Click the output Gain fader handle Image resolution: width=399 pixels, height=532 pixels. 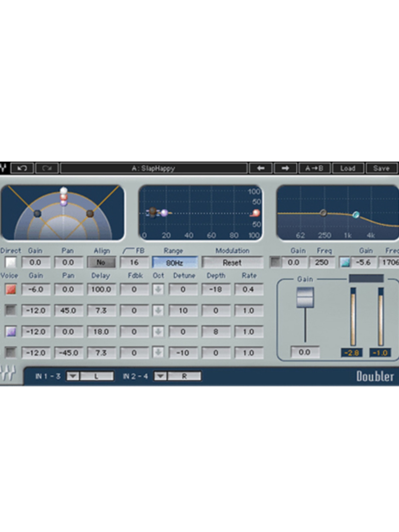pos(305,297)
